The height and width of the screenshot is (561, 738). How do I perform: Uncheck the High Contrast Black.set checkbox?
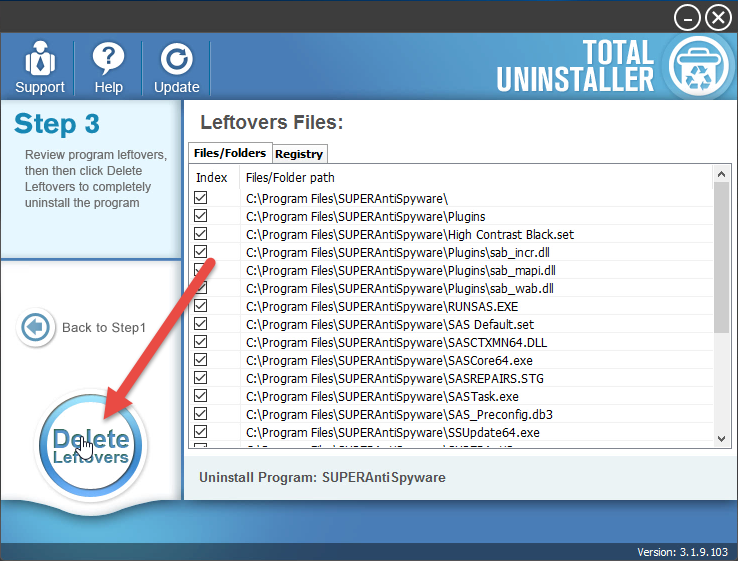point(201,233)
